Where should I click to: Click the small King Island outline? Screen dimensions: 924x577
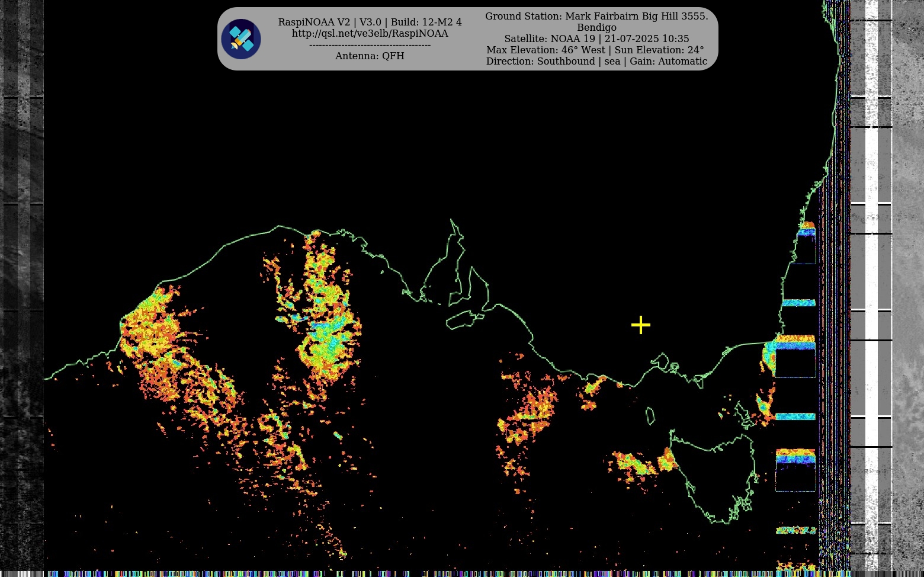click(650, 415)
